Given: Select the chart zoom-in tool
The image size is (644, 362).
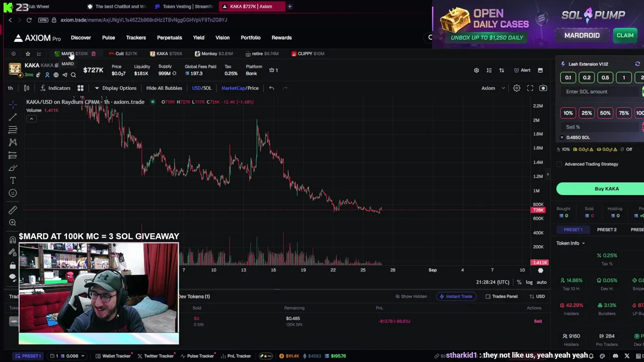Looking at the screenshot, I should 13,223.
